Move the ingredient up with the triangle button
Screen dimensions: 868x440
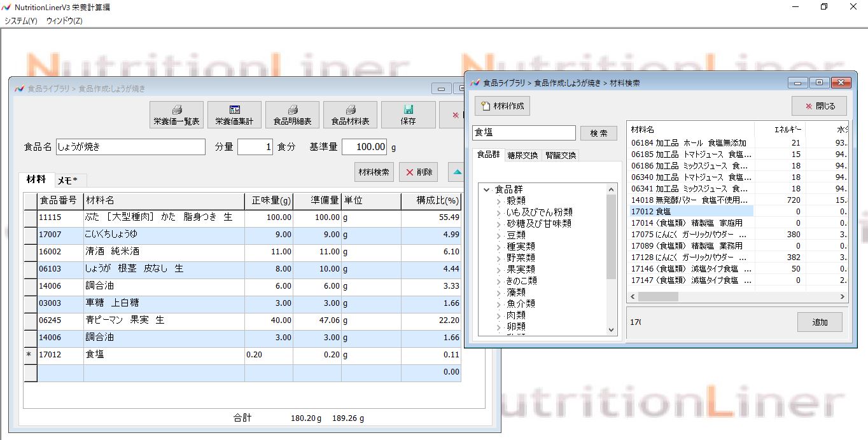pos(456,172)
